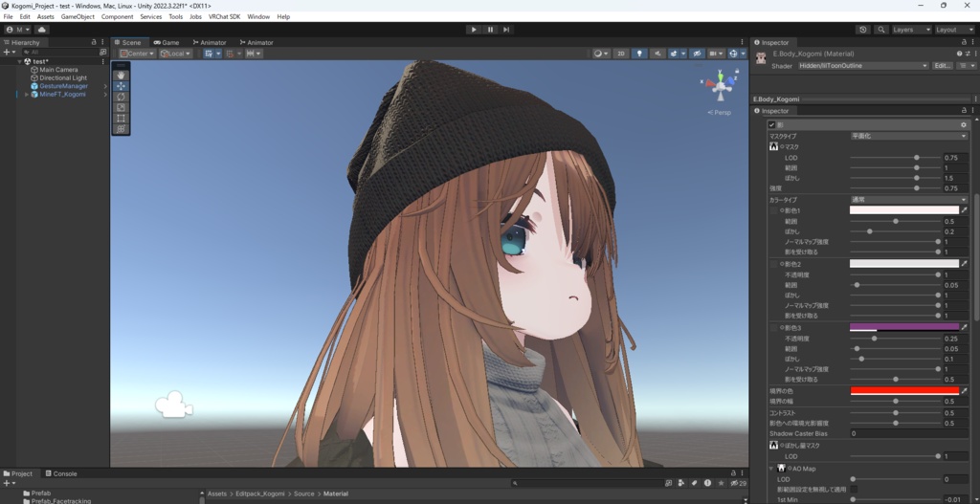Click the Shadow Caster Bias field
This screenshot has width=980, height=504.
[909, 433]
